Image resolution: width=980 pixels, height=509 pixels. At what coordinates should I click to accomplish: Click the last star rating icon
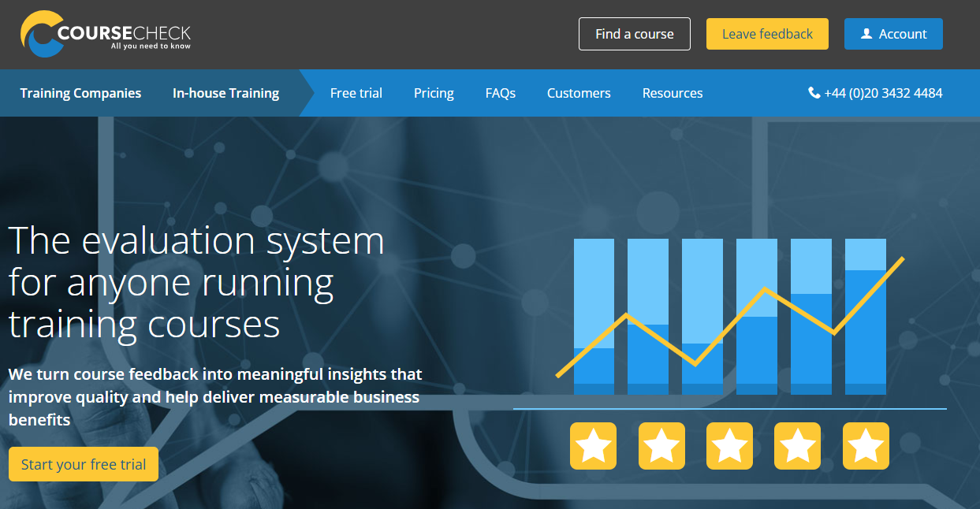pyautogui.click(x=866, y=446)
